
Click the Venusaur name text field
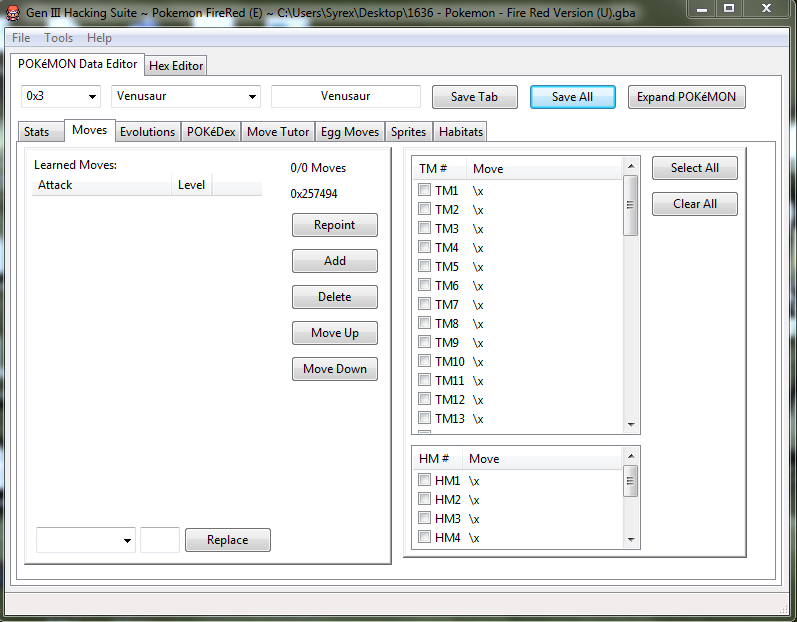pos(346,96)
